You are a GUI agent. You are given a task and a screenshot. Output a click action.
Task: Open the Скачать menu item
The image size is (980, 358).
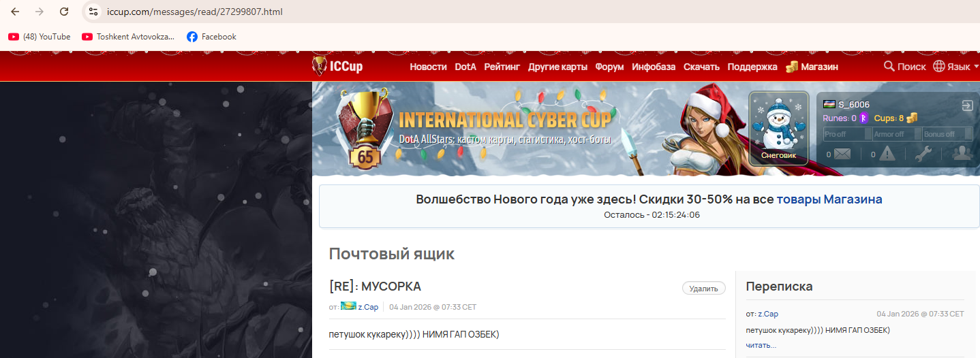[x=701, y=67]
